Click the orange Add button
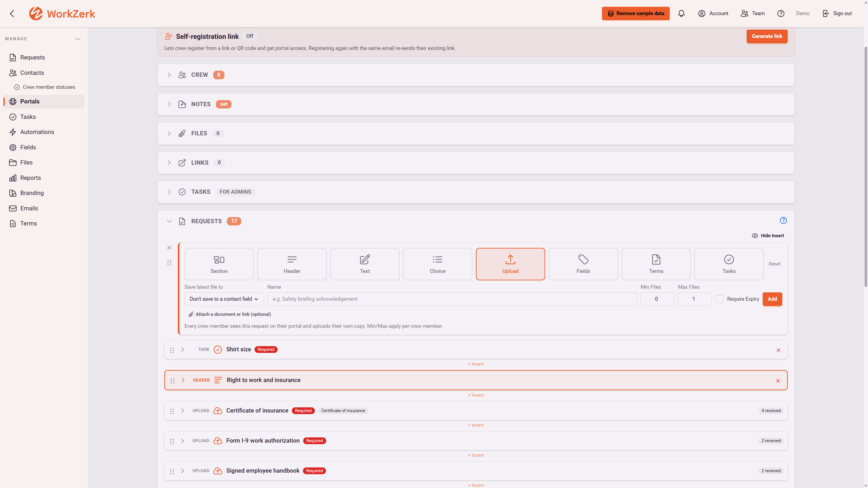This screenshot has width=868, height=488. click(772, 299)
